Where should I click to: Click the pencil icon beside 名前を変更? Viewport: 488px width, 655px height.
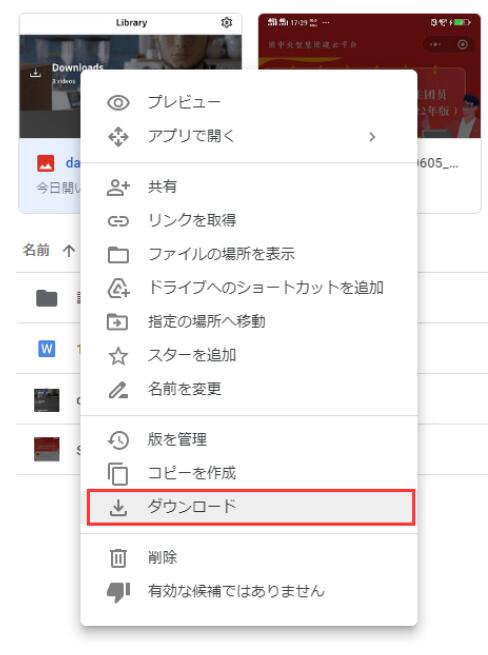(118, 390)
